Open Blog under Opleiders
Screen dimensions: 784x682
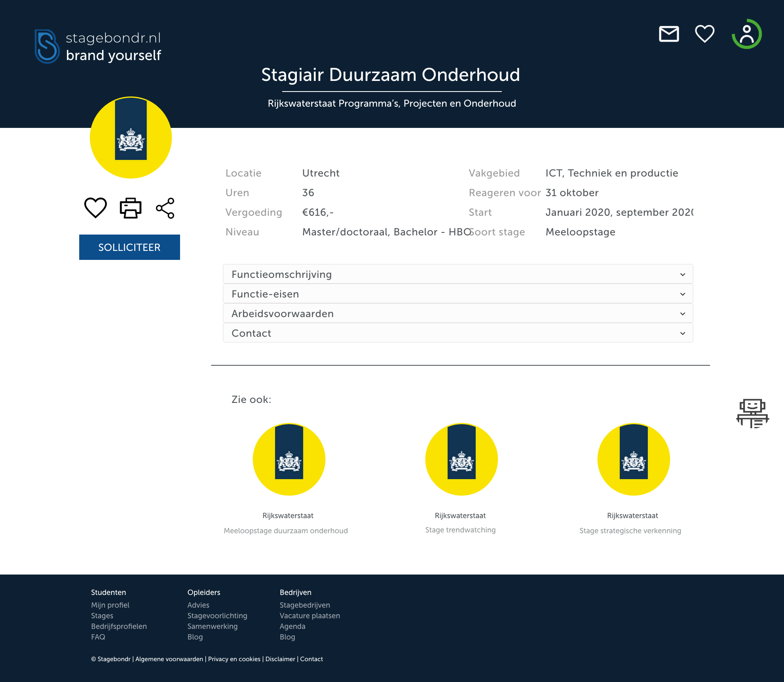pos(195,637)
